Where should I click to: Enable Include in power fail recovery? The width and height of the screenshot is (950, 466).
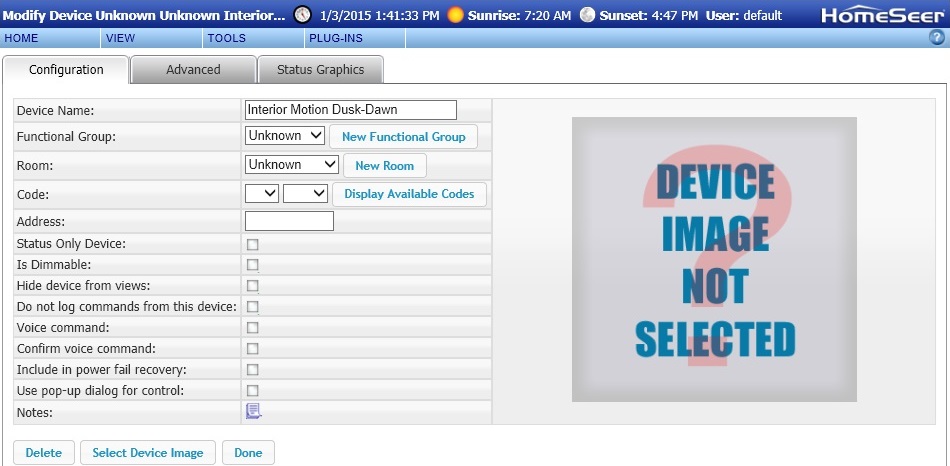(253, 370)
